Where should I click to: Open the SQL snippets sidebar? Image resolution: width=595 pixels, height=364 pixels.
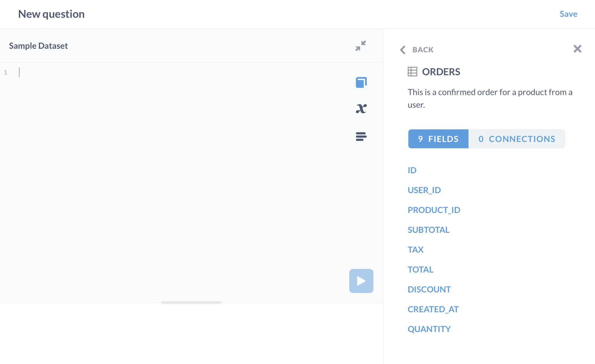[361, 137]
